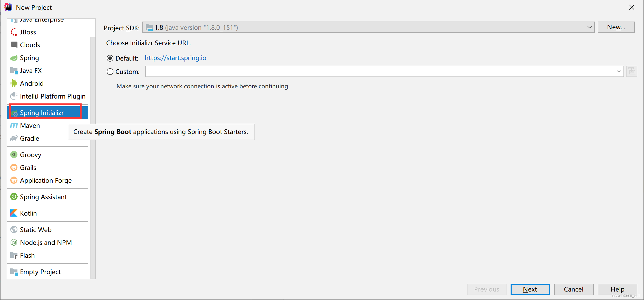Click the Grails icon
The height and width of the screenshot is (300, 644).
[x=14, y=168]
